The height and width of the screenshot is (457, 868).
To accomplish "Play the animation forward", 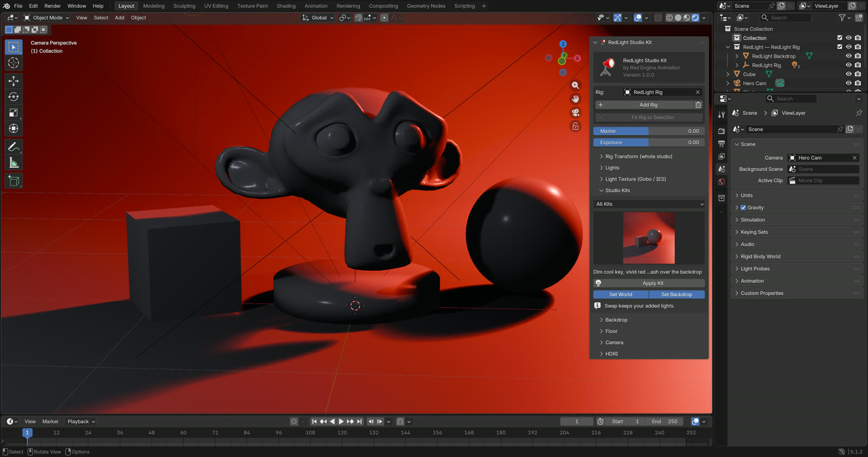I will coord(341,421).
